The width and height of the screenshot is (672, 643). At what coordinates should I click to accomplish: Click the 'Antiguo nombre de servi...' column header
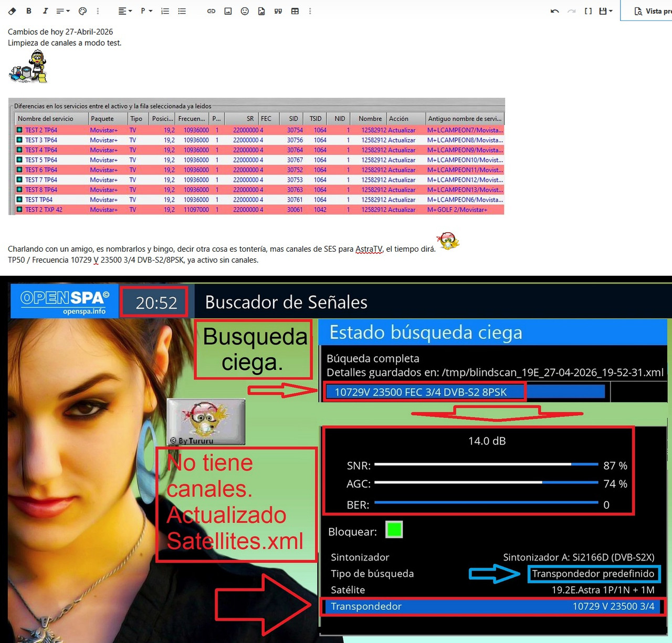pos(465,119)
